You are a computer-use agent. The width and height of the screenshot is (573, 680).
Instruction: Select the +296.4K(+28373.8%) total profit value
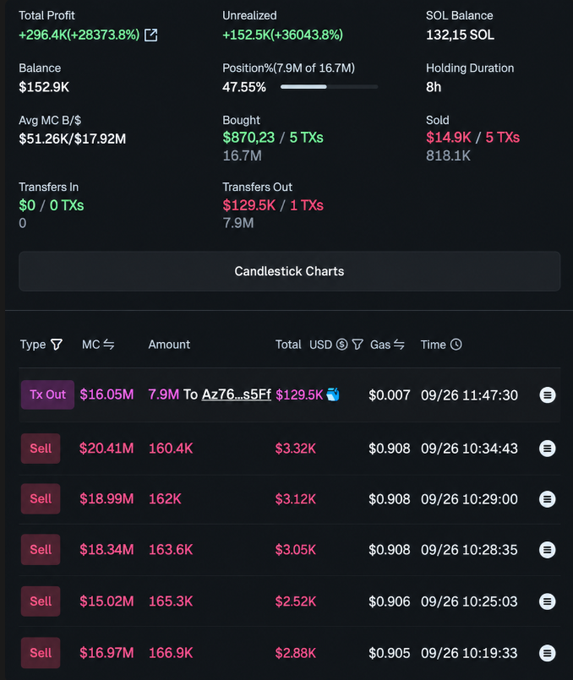pos(79,35)
